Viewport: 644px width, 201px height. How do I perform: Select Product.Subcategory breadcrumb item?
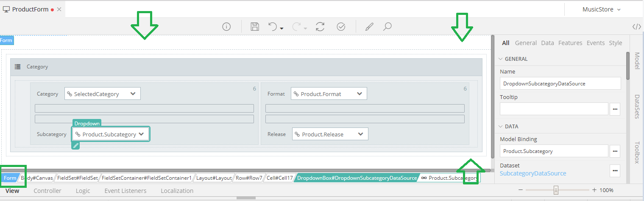coord(449,178)
